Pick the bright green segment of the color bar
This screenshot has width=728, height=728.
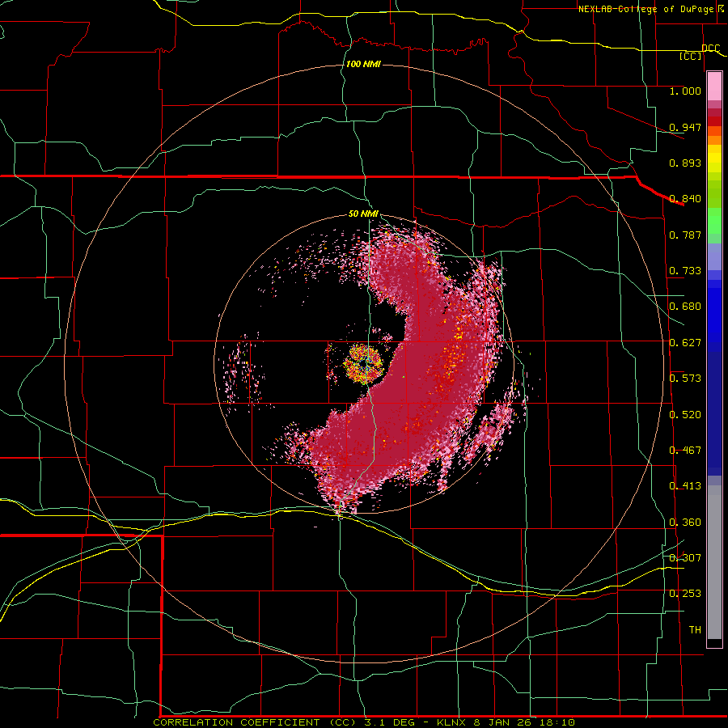point(714,221)
